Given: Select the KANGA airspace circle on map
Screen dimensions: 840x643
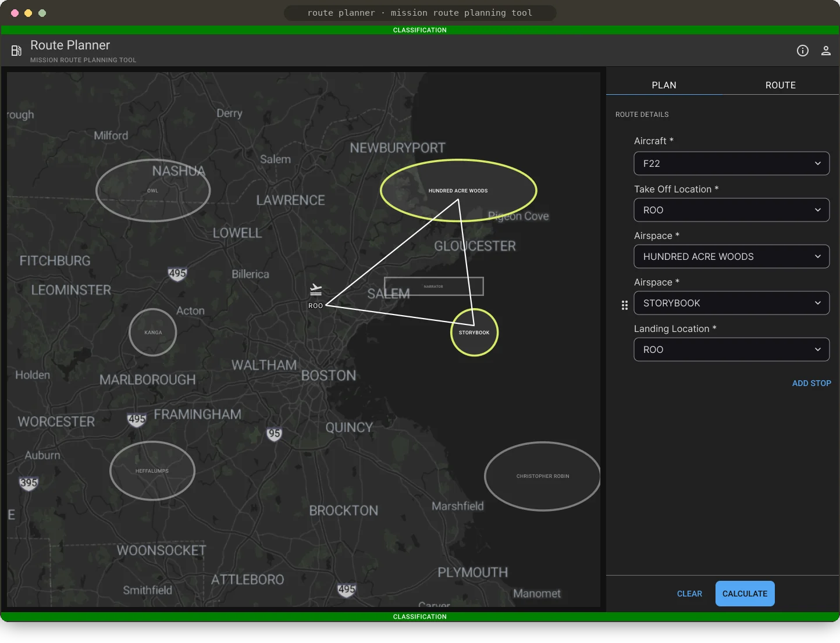Looking at the screenshot, I should coord(153,333).
